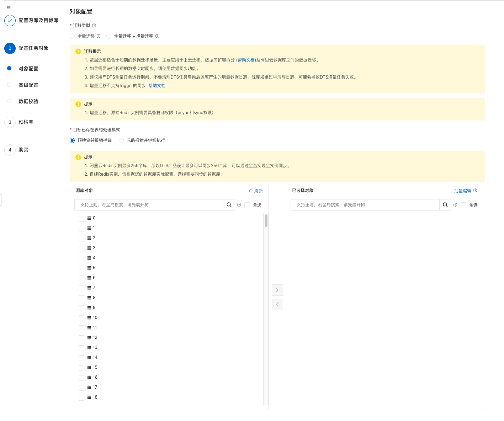Image resolution: width=504 pixels, height=421 pixels.
Task: Click search magnifier in 已选择对象 panel
Action: 445,205
